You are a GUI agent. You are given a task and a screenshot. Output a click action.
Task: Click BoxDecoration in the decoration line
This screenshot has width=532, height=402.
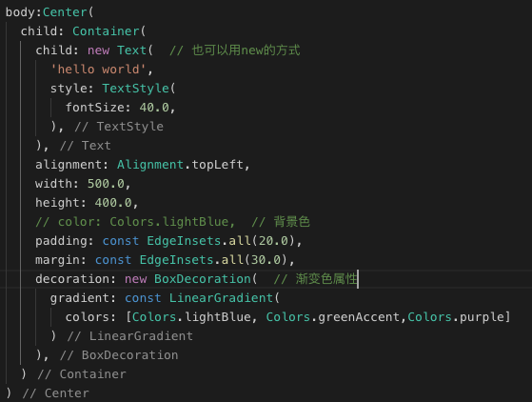pos(203,279)
